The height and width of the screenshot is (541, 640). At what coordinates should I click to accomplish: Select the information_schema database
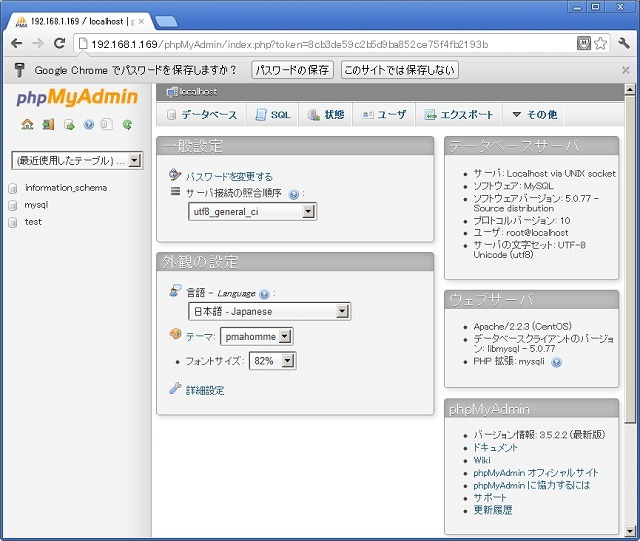click(66, 188)
